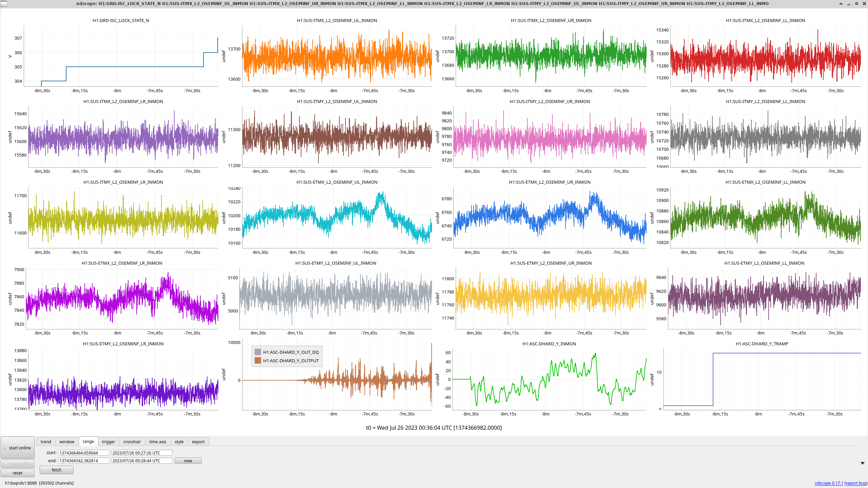
Task: Click the window menu icon in title bar
Action: click(x=3, y=3)
